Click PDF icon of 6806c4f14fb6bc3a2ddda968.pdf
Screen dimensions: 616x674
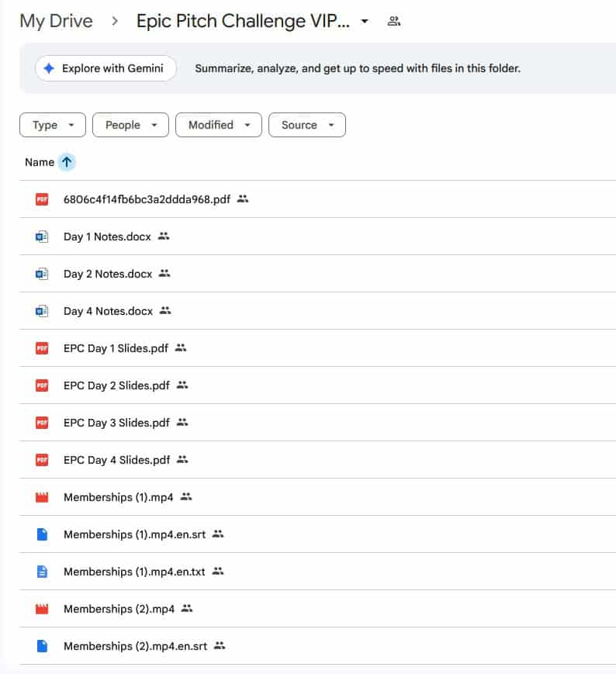[42, 199]
